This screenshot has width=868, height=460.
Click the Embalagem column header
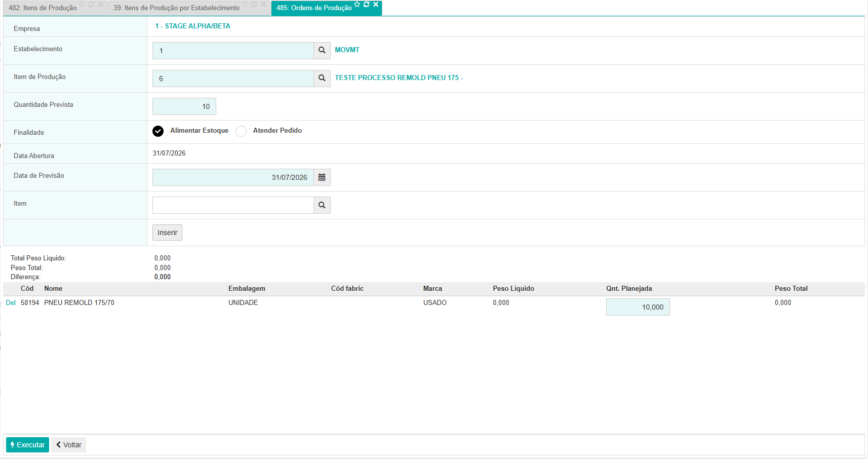[247, 288]
